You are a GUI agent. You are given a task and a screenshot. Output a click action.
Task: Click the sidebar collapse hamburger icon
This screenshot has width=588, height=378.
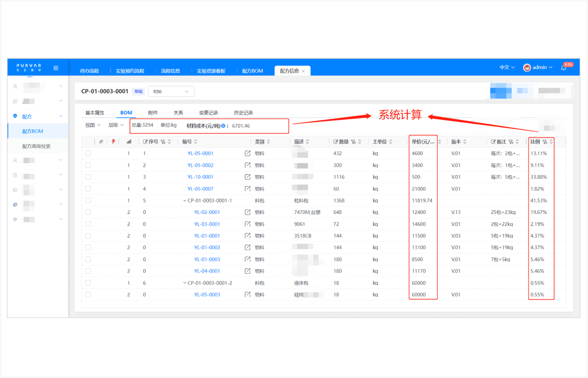tap(55, 68)
